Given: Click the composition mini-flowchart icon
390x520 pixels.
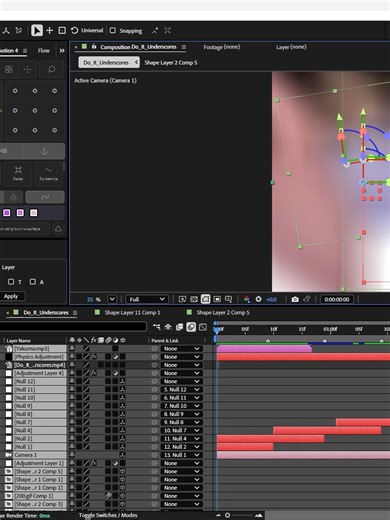Looking at the screenshot, I should pos(157,327).
